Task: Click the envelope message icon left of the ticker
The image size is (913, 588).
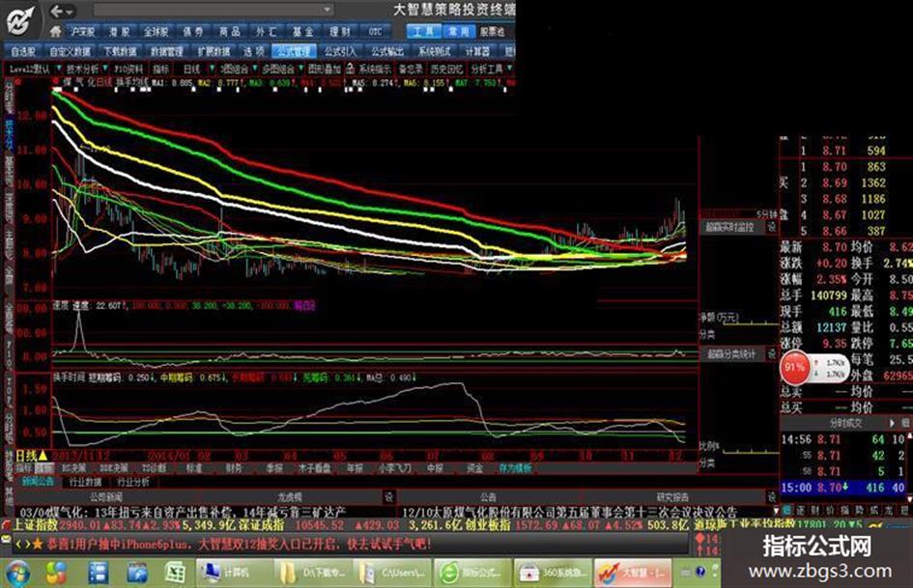Action: coord(7,540)
